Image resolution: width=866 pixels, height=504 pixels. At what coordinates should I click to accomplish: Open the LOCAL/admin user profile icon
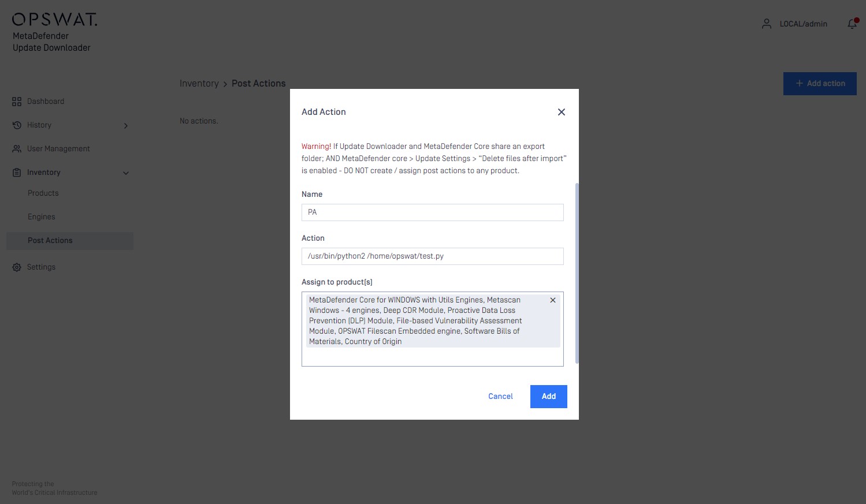click(766, 24)
